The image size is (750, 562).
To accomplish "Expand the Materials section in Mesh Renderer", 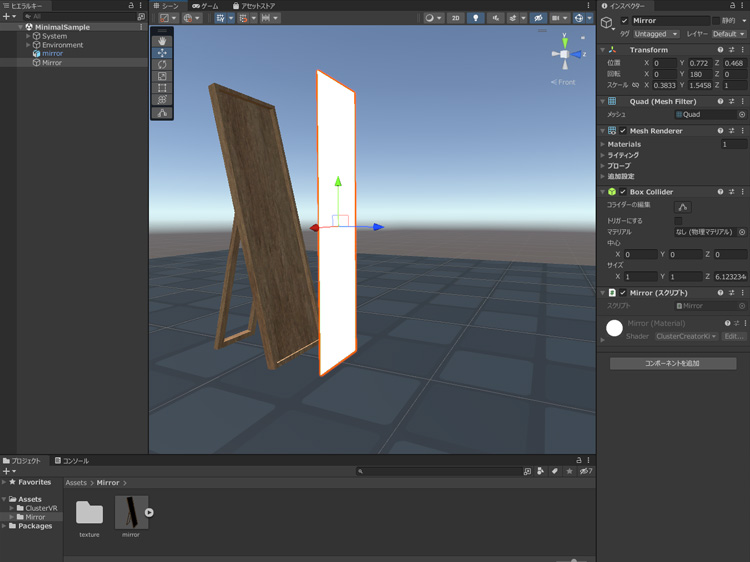I will coord(603,145).
